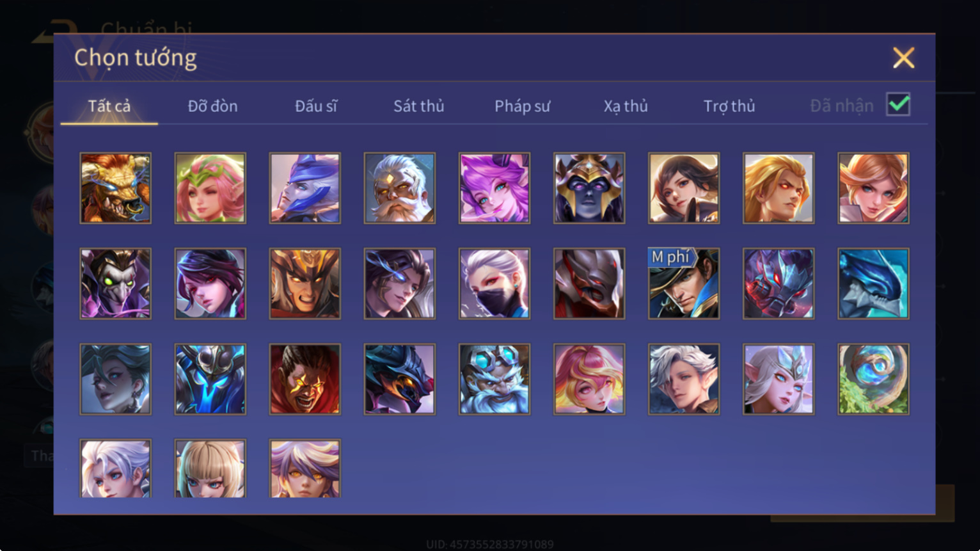
Task: Select the silver-haired elf queen portrait
Action: point(778,379)
